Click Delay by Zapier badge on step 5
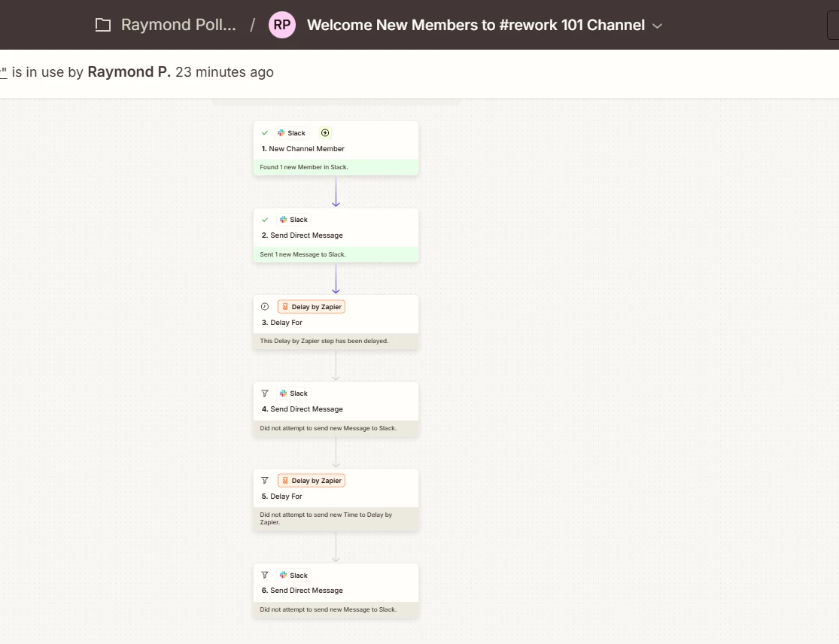 pyautogui.click(x=312, y=480)
